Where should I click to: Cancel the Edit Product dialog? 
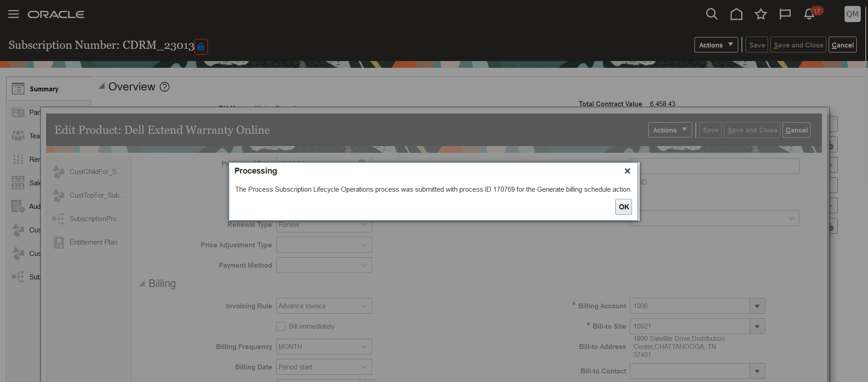[x=797, y=130]
